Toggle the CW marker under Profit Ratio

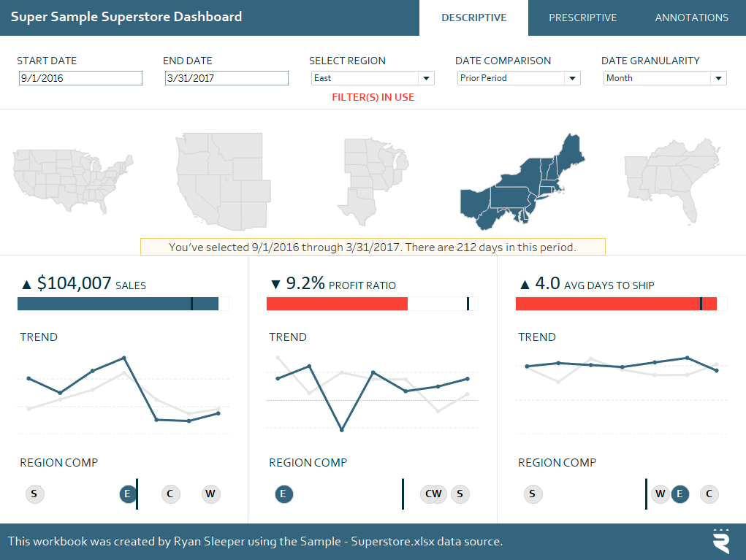tap(433, 494)
